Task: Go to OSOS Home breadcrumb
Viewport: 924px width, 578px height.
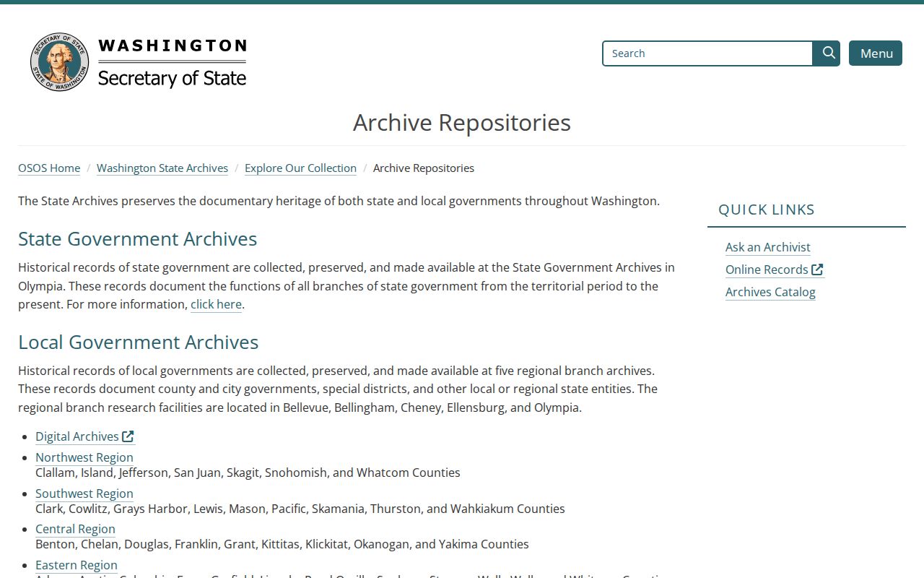Action: [x=49, y=168]
